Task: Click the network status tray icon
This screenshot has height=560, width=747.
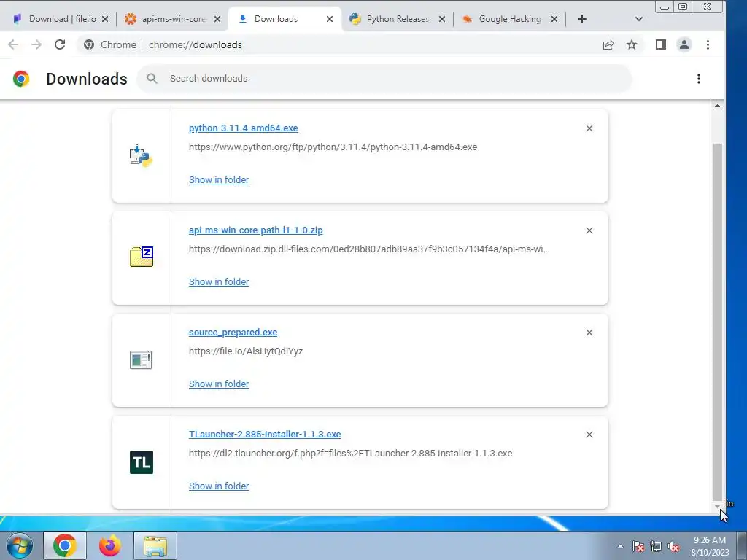Action: (x=656, y=547)
